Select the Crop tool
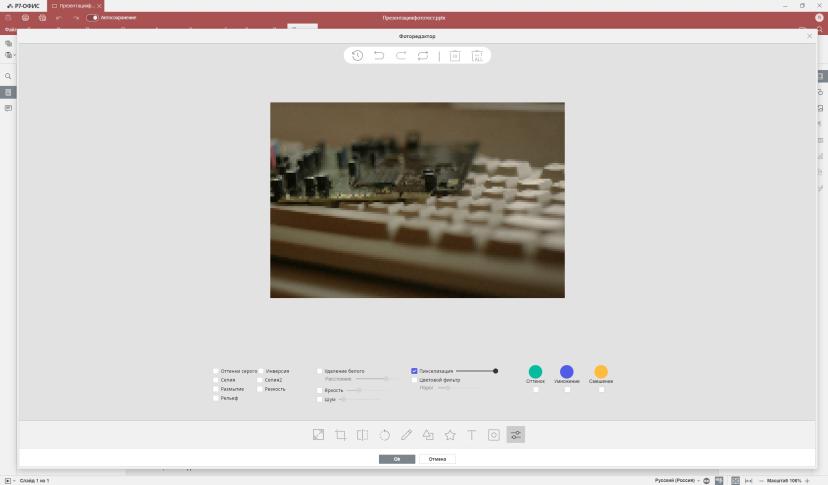 pyautogui.click(x=341, y=435)
